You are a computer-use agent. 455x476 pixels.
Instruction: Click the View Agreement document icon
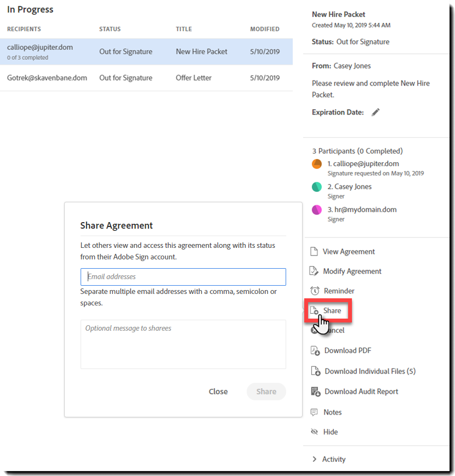(x=314, y=252)
